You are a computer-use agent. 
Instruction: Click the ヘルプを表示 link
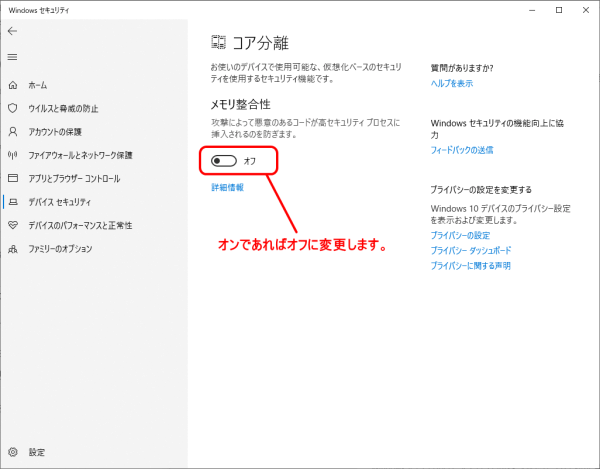pos(452,83)
